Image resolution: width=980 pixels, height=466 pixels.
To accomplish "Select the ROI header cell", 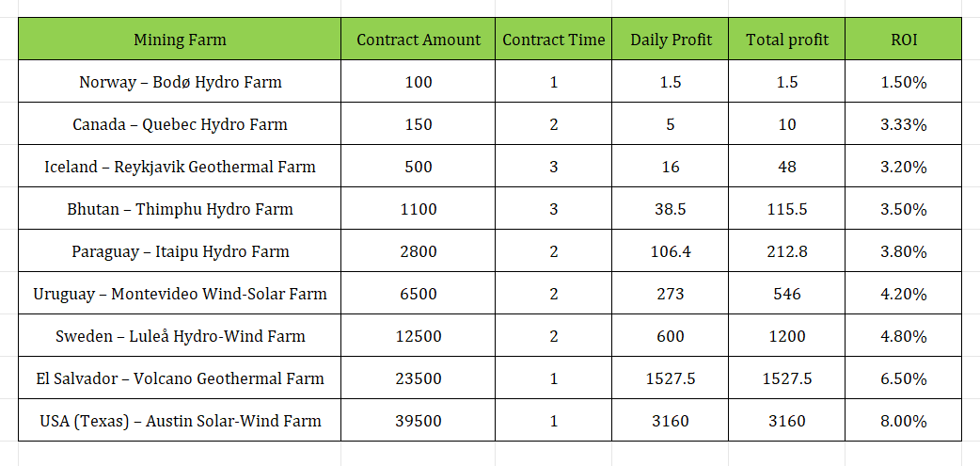I will pyautogui.click(x=904, y=40).
